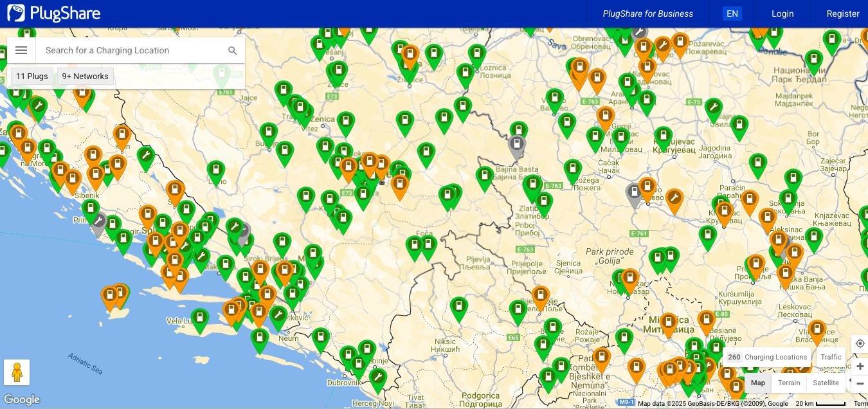
Task: Select orange marker at Prokuplje
Action: tap(755, 267)
